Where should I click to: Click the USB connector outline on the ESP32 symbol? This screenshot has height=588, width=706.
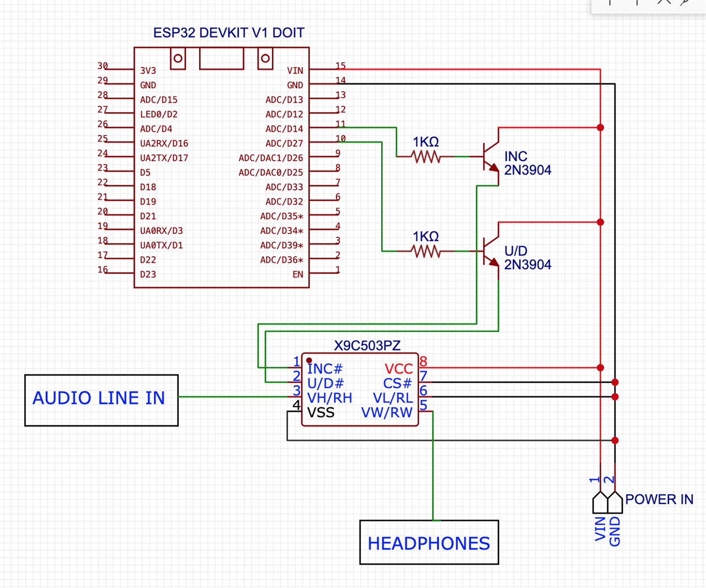click(x=221, y=58)
